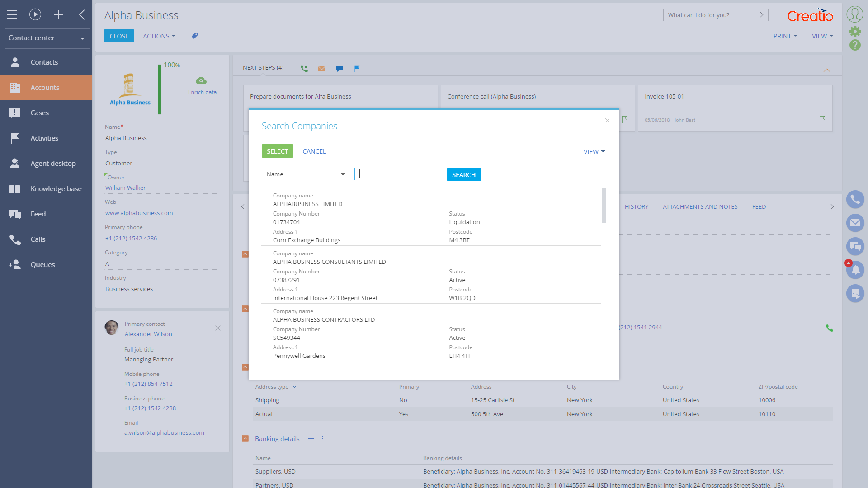The width and height of the screenshot is (868, 488).
Task: Switch to the Feed tab
Action: click(759, 206)
